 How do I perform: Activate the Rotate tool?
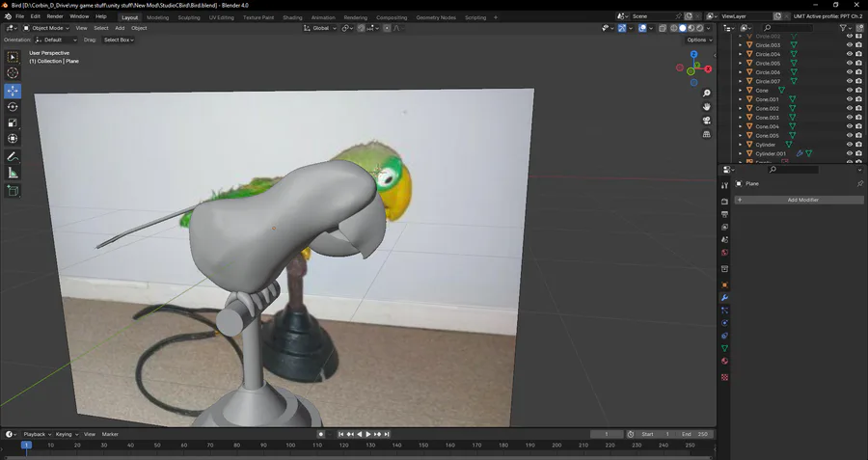click(13, 107)
